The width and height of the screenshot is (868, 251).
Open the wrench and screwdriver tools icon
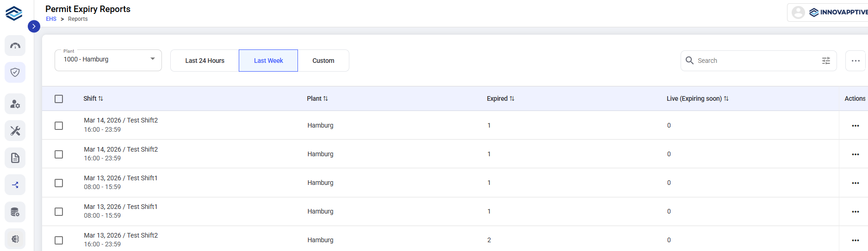coord(15,131)
